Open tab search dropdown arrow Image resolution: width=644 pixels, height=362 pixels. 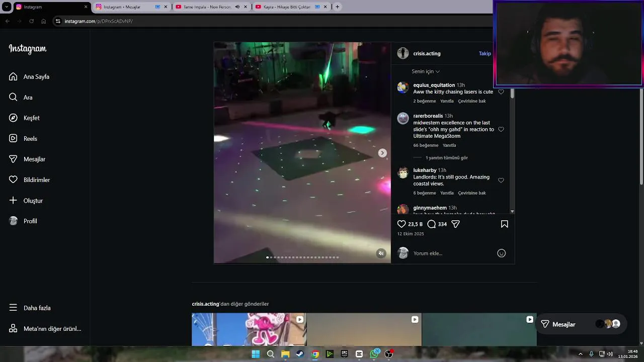coord(7,7)
